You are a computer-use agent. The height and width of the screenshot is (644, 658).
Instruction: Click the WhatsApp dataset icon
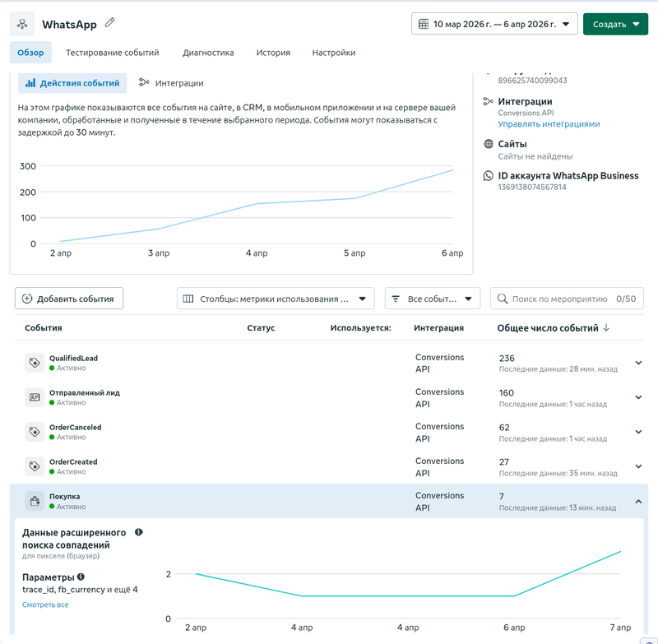tap(22, 24)
